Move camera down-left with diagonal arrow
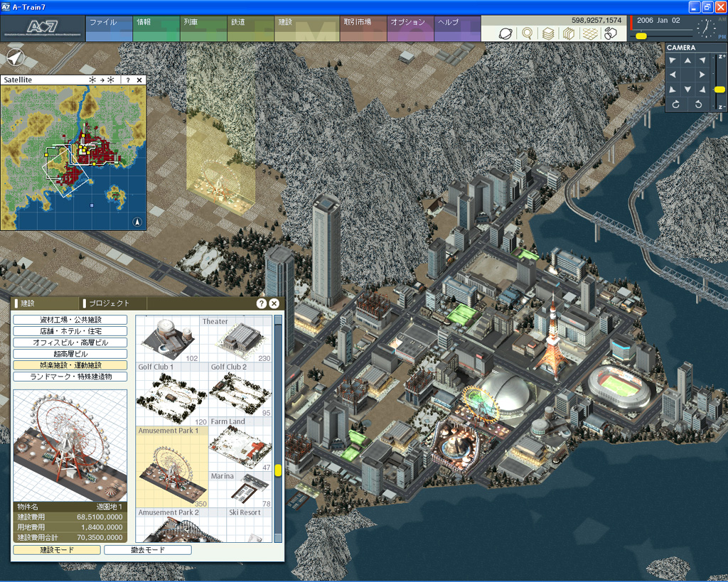The height and width of the screenshot is (582, 728). [x=673, y=90]
